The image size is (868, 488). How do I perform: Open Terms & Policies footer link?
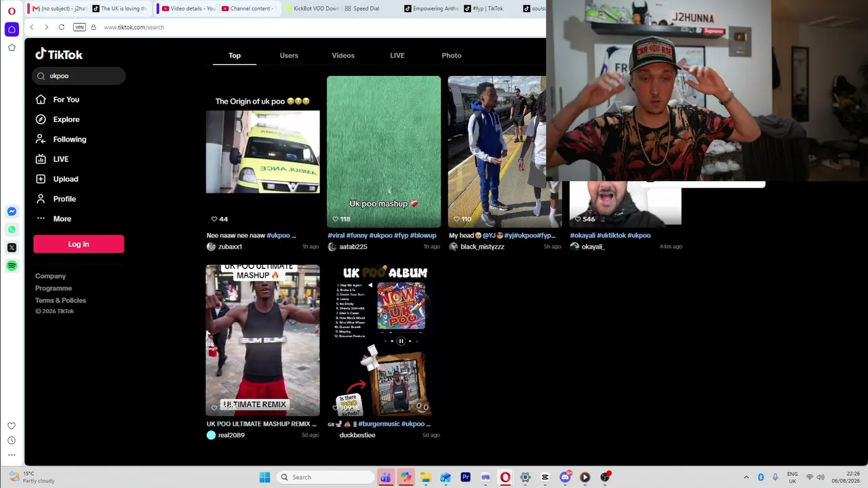coord(60,300)
